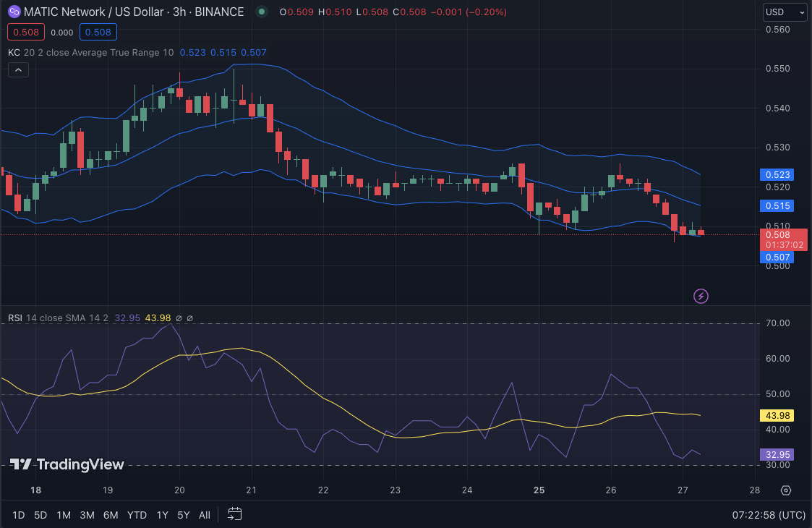Click the green market status dot

(262, 12)
